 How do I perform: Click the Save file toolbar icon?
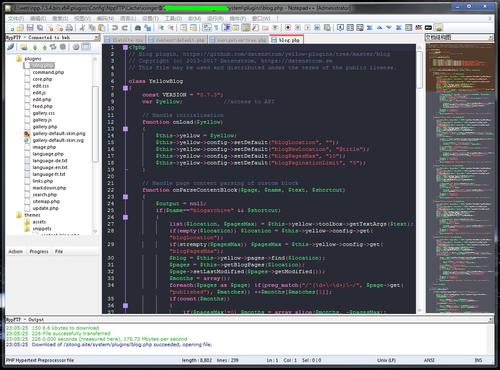pyautogui.click(x=30, y=28)
